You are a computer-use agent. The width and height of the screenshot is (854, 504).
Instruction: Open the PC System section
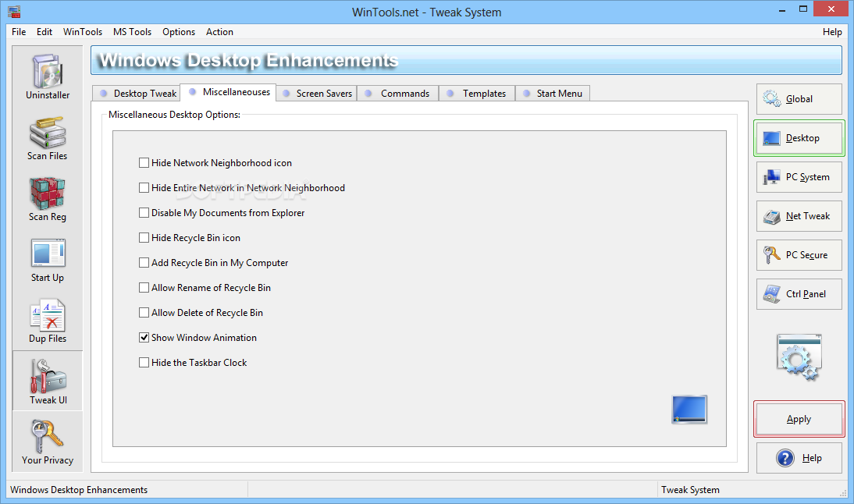[x=799, y=177]
